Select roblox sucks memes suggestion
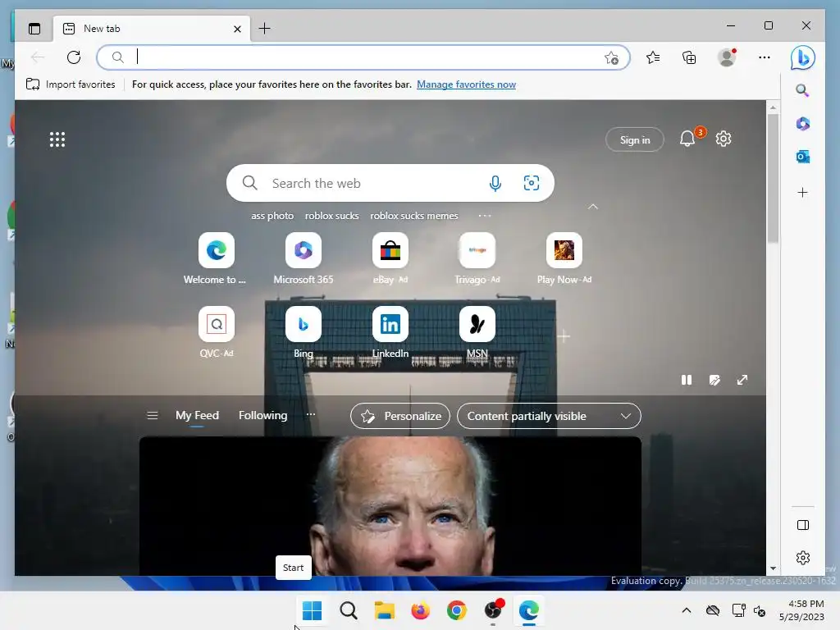This screenshot has height=630, width=840. [414, 216]
